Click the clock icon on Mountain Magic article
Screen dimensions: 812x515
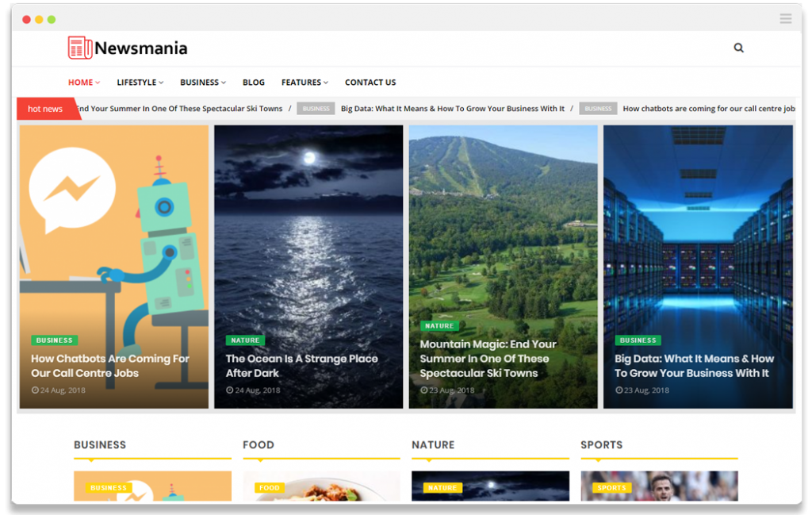[x=424, y=390]
